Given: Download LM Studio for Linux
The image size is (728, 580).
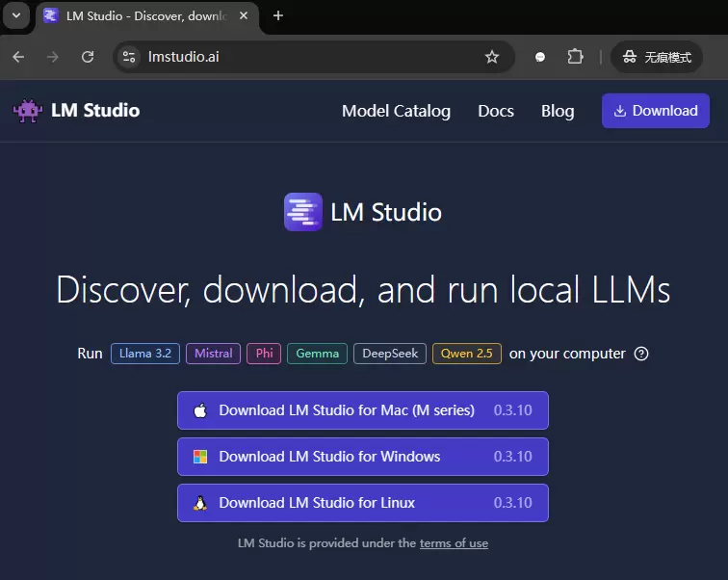Looking at the screenshot, I should point(363,503).
